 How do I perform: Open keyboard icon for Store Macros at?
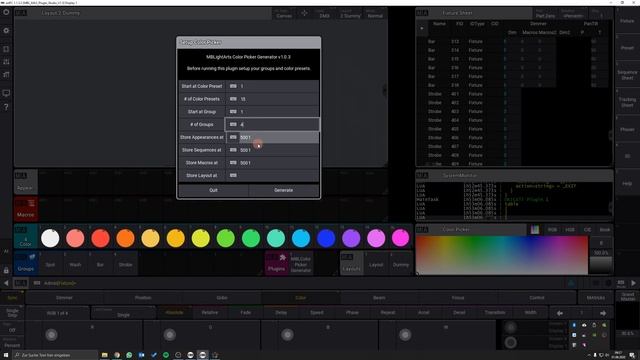tap(233, 162)
